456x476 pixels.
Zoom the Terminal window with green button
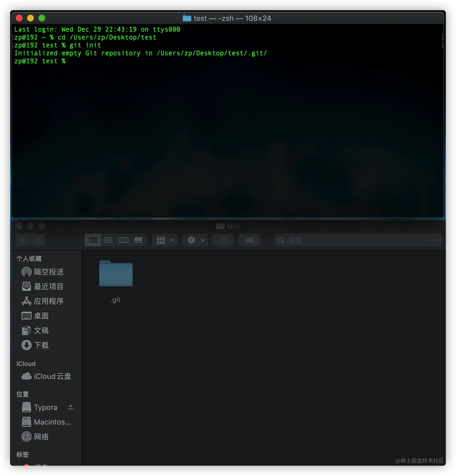point(42,18)
